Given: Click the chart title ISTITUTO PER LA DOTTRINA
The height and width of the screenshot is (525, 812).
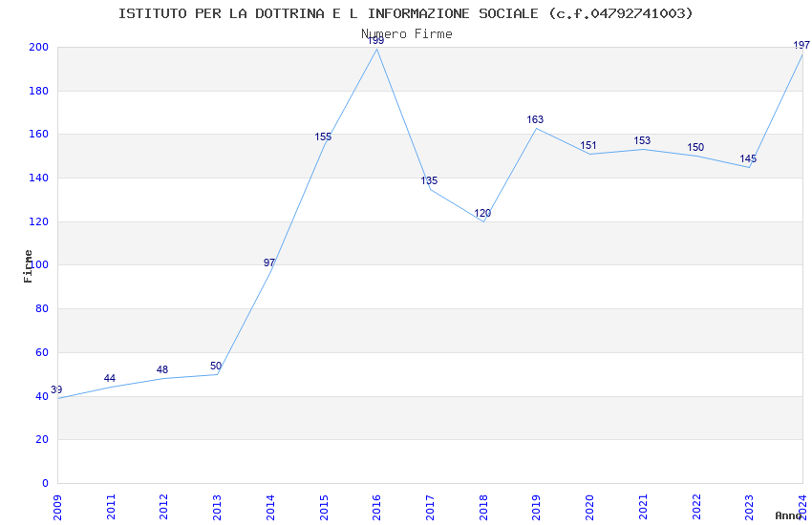Looking at the screenshot, I should pos(405,13).
